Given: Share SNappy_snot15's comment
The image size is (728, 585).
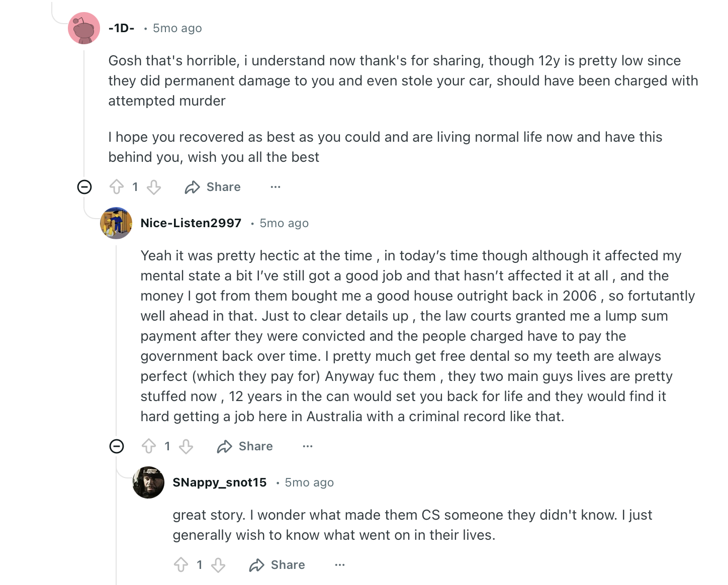Looking at the screenshot, I should click(x=277, y=565).
